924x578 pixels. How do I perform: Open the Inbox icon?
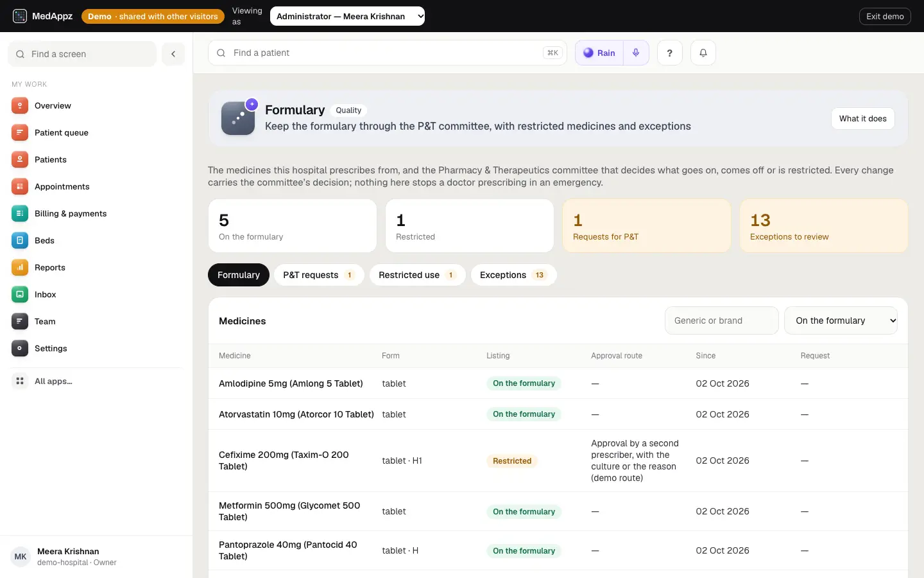[x=20, y=295]
